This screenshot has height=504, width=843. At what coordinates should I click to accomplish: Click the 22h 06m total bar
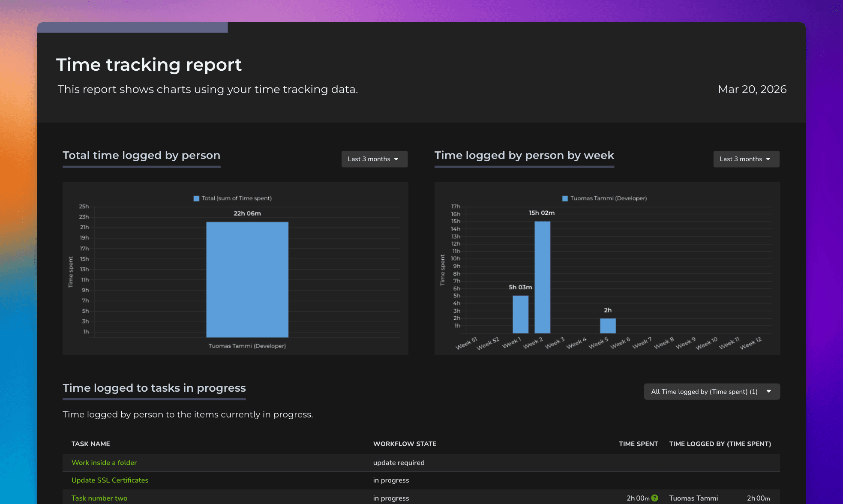[x=247, y=279]
